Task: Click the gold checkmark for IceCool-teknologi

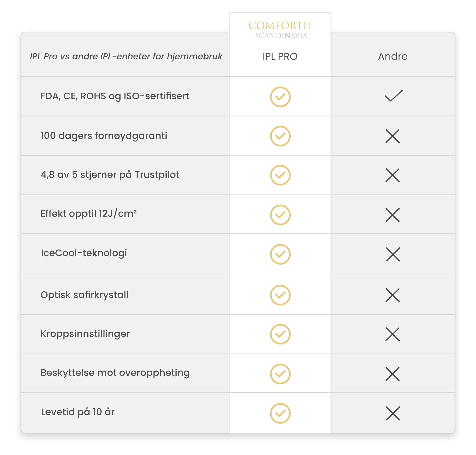Action: pos(280,254)
